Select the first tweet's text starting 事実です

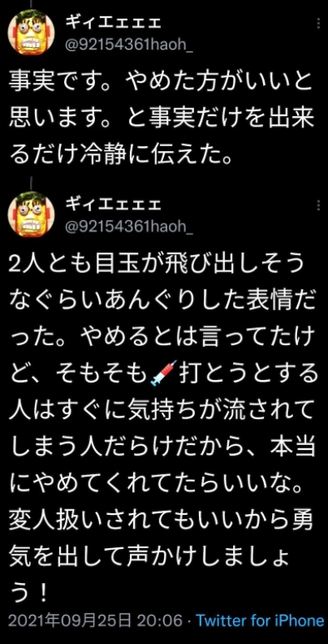click(161, 119)
